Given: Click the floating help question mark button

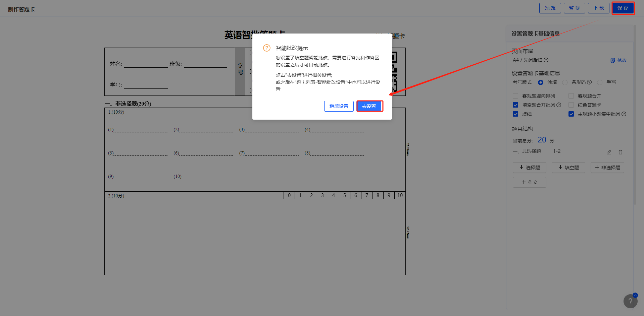Looking at the screenshot, I should (630, 301).
